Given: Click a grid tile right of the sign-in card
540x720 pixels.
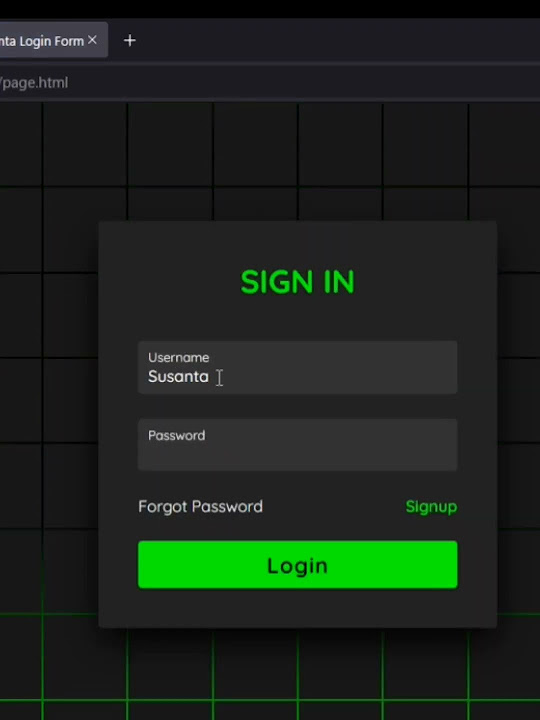Looking at the screenshot, I should tap(519, 315).
